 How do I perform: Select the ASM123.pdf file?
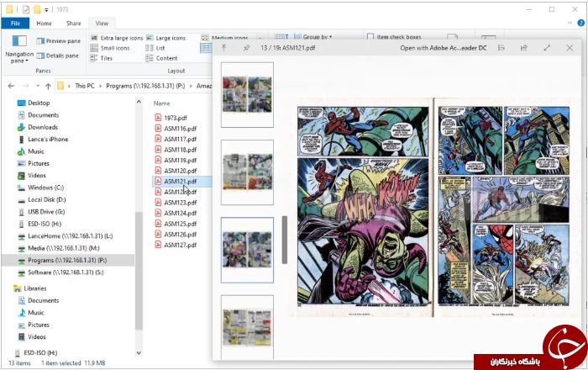click(x=176, y=203)
